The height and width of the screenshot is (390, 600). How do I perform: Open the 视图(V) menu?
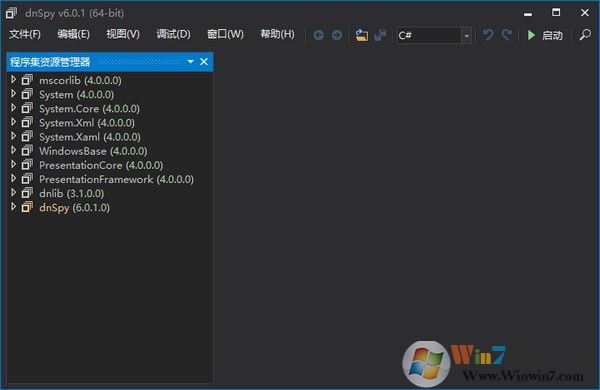123,34
